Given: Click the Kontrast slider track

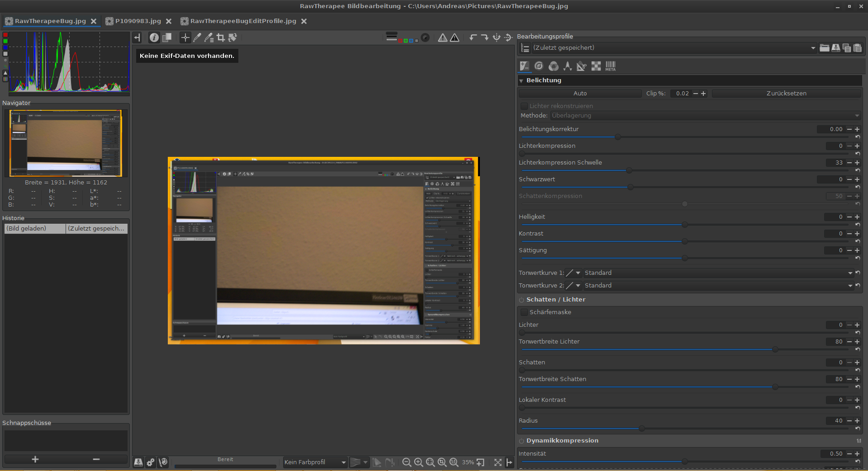Looking at the screenshot, I should pyautogui.click(x=684, y=241).
